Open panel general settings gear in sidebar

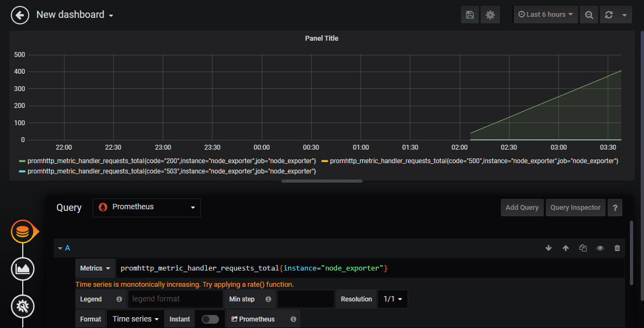click(x=23, y=306)
